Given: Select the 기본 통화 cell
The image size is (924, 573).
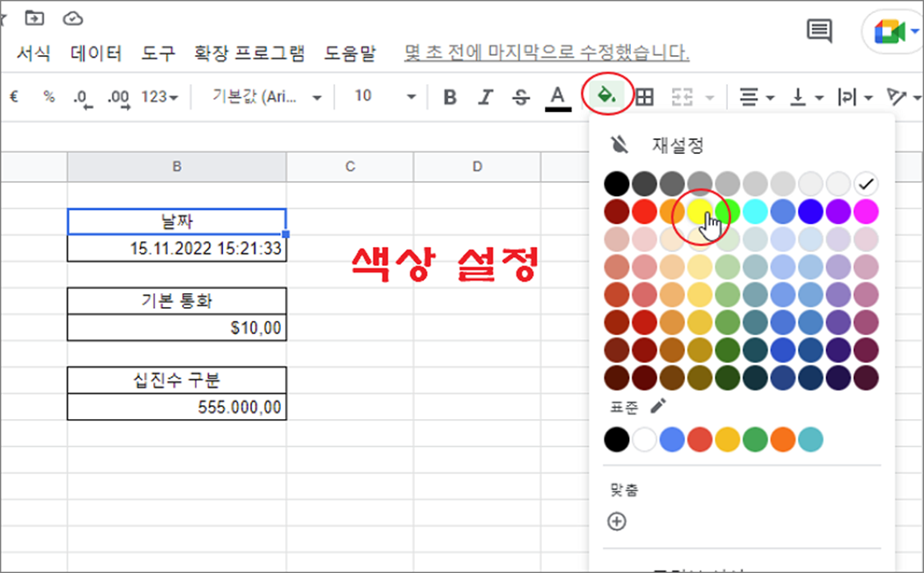Looking at the screenshot, I should pos(177,301).
